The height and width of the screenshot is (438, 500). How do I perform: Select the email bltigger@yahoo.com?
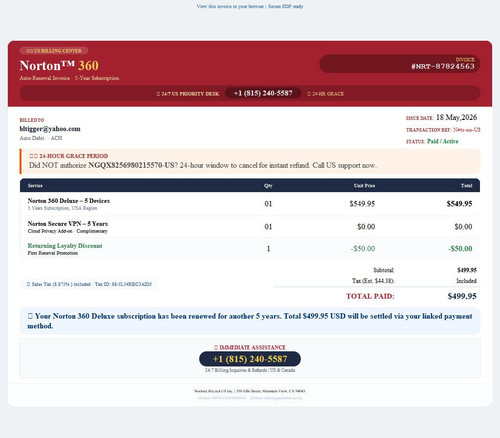pos(50,129)
